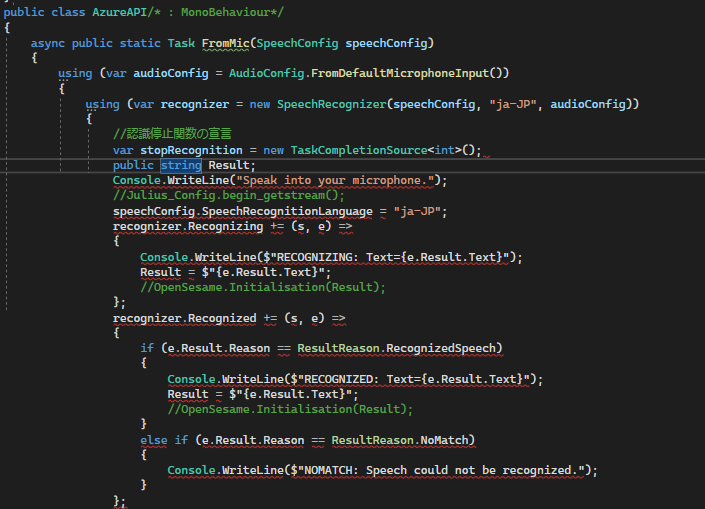The height and width of the screenshot is (509, 705).
Task: Click the else if keyword
Action: 164,440
